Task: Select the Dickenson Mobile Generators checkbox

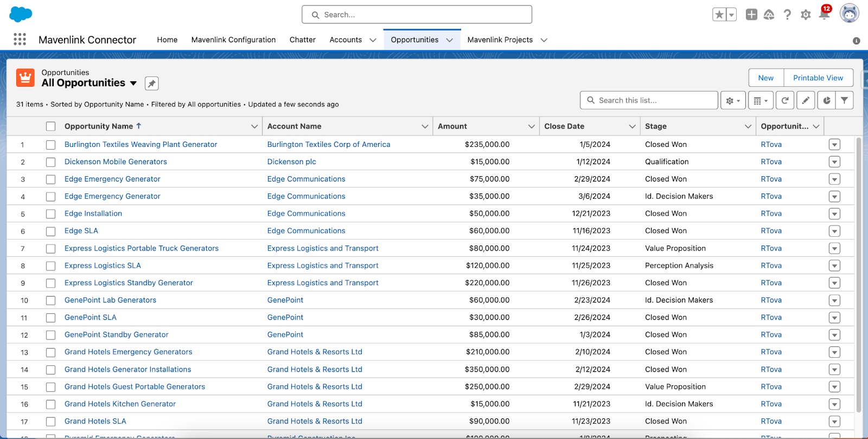Action: tap(51, 162)
